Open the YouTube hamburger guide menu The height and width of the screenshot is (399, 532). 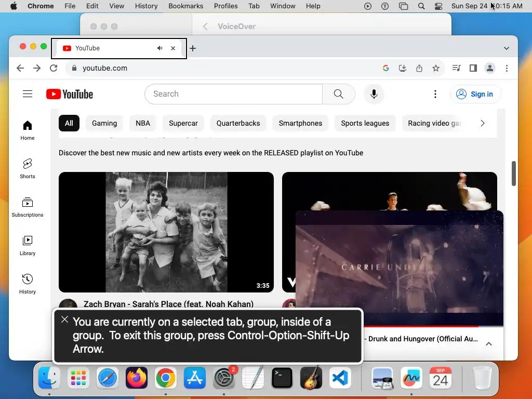pyautogui.click(x=28, y=94)
